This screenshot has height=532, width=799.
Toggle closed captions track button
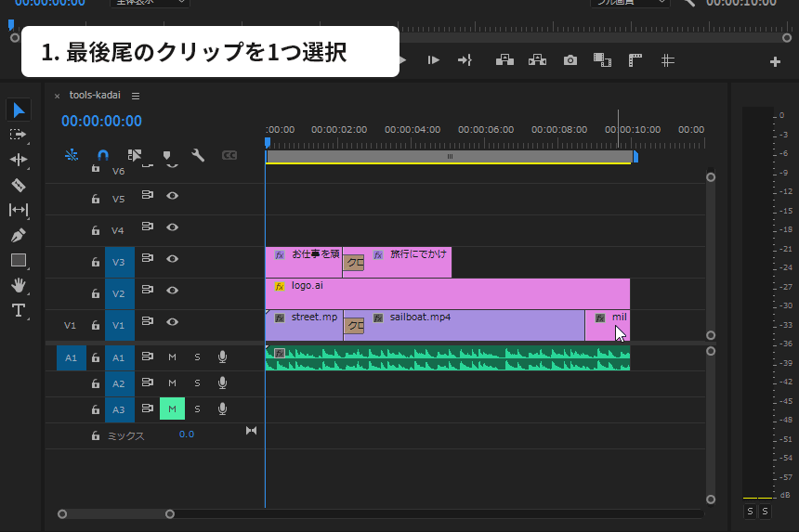pos(229,155)
